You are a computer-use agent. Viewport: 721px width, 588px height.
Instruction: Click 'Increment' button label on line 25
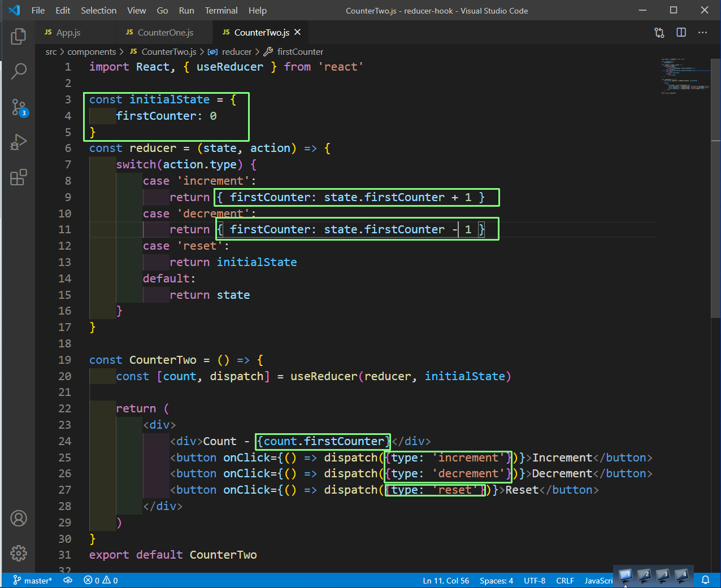(x=562, y=458)
